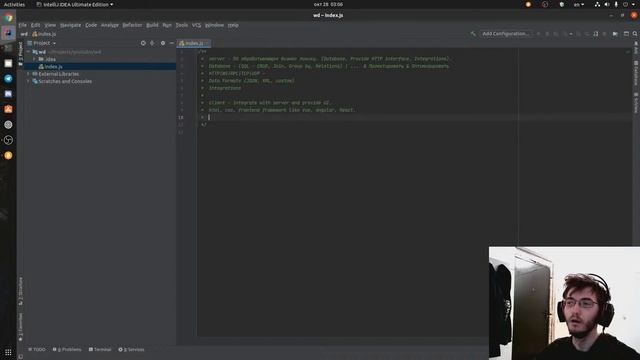
Task: Expand Scratches and Consoles node
Action: point(29,81)
